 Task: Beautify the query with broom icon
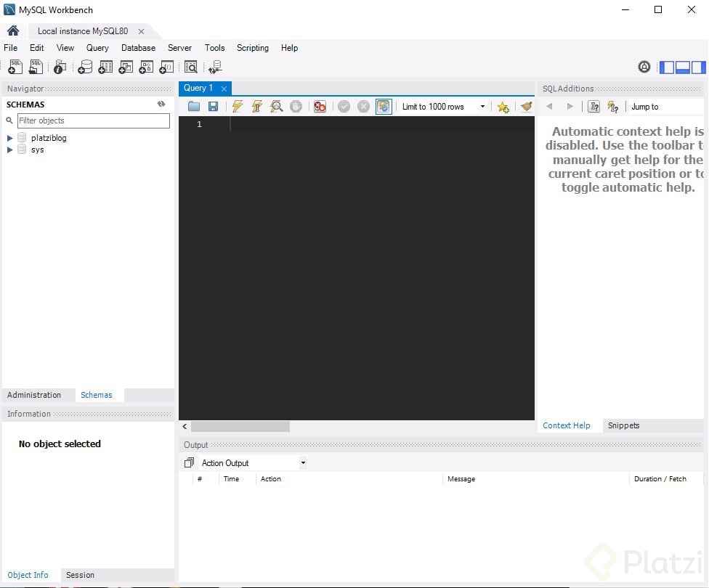pyautogui.click(x=526, y=107)
